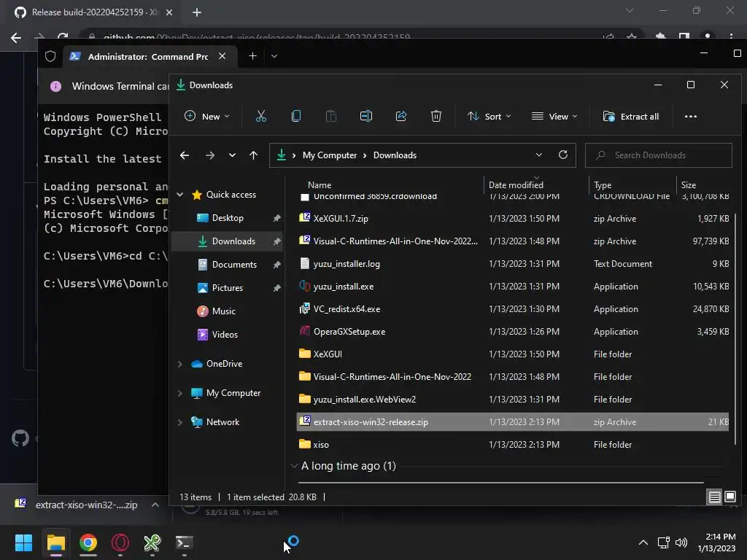Go up one folder level arrow
This screenshot has height=560, width=747.
pyautogui.click(x=253, y=155)
